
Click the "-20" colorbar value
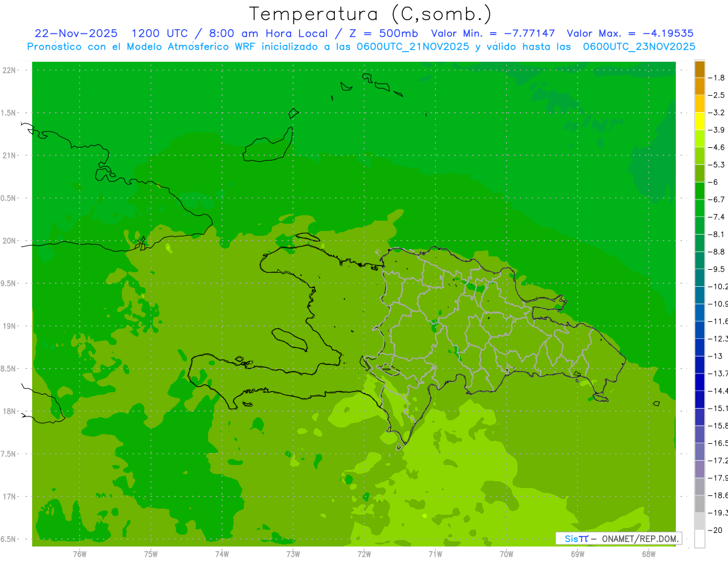(715, 530)
